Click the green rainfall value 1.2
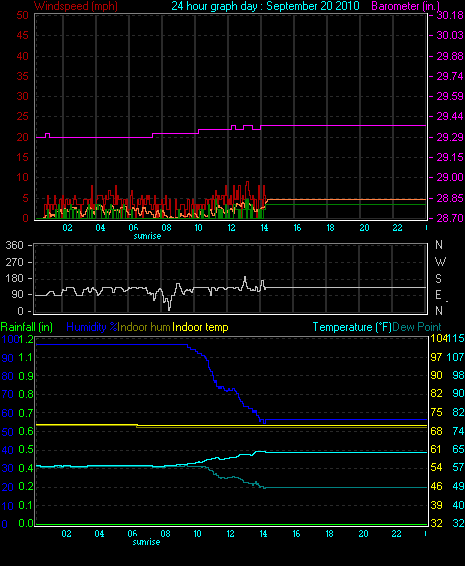 (x=26, y=339)
